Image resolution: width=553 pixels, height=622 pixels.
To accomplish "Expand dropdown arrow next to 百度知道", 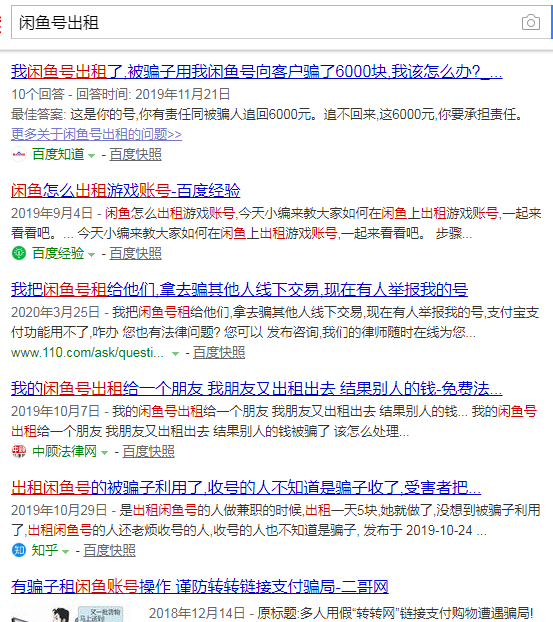I will 92,156.
